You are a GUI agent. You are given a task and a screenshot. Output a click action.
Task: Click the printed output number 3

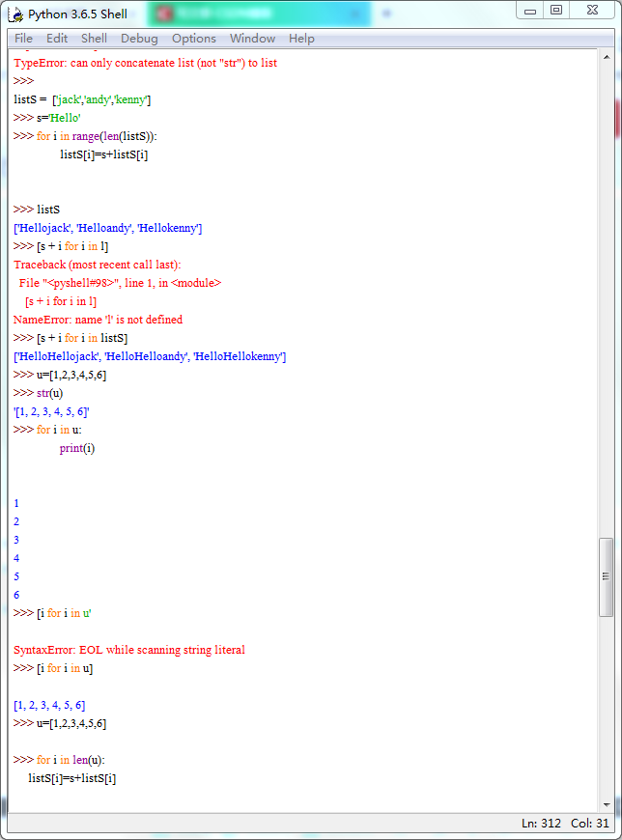click(x=16, y=540)
